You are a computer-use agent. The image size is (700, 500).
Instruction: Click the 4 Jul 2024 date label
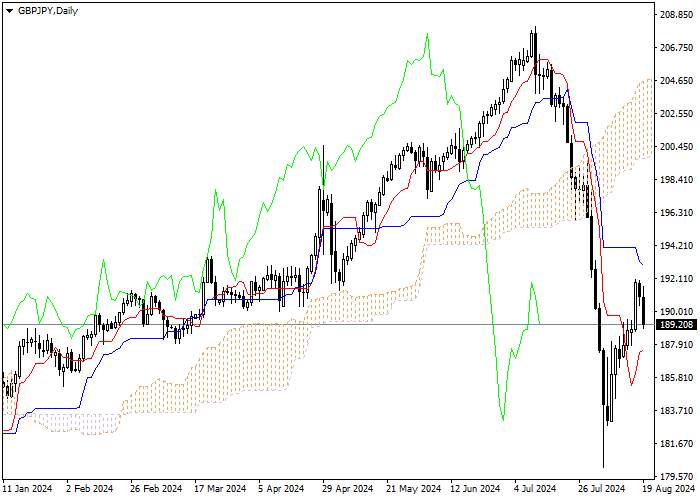click(535, 488)
